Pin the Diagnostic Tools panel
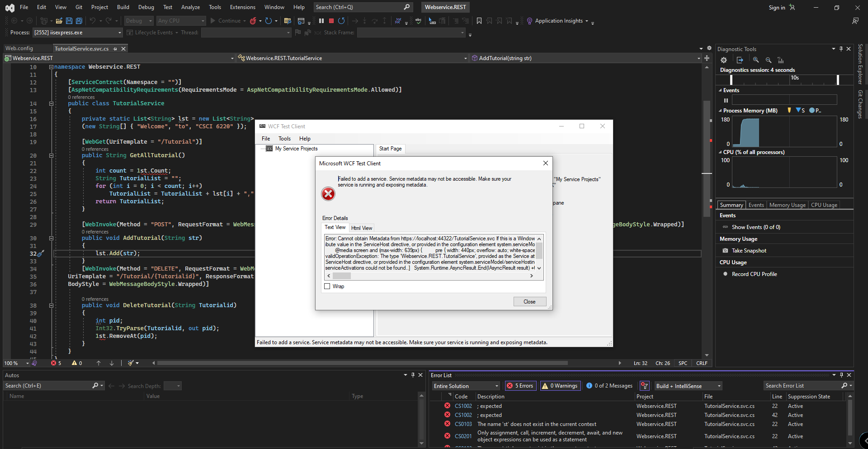Image resolution: width=868 pixels, height=449 pixels. point(841,49)
